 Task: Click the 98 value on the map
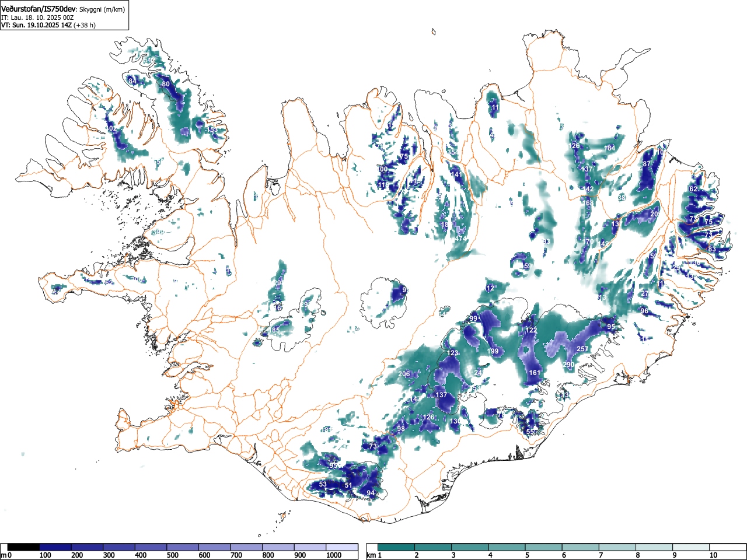401,429
